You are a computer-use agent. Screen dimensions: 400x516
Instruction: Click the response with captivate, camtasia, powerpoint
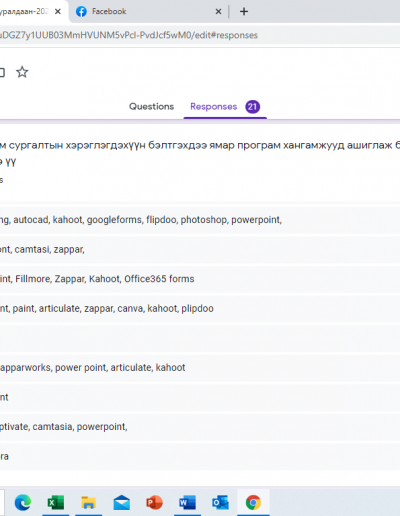click(200, 427)
